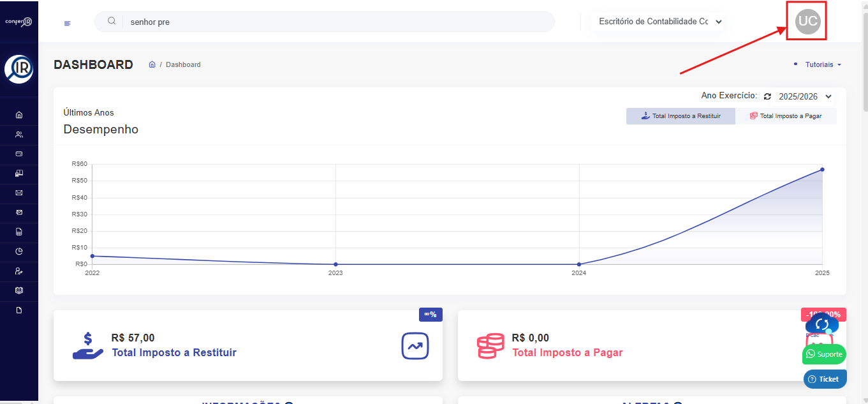868x404 pixels.
Task: Open the open-envelope icon in sidebar
Action: [18, 212]
